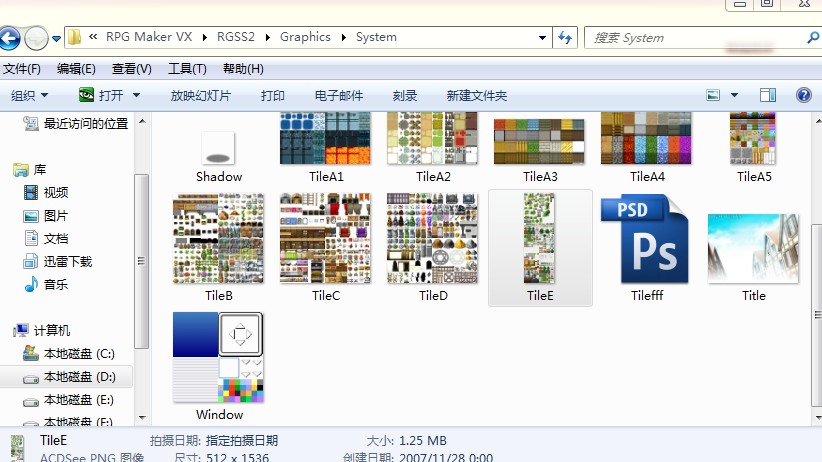Open 本地磁盘 (C:) drive
Image resolution: width=822 pixels, height=462 pixels.
pos(69,354)
